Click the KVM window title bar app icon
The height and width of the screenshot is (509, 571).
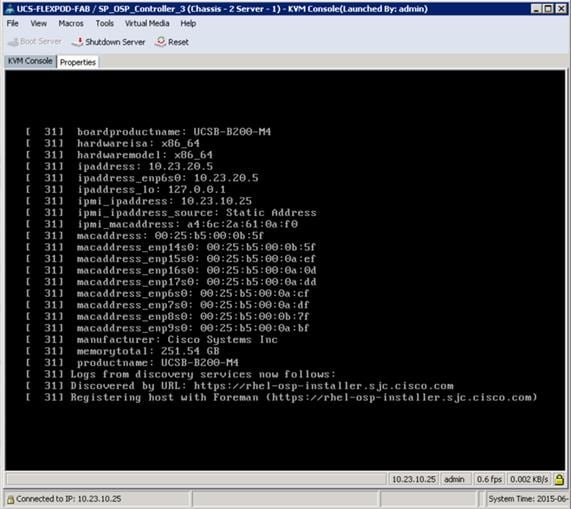click(x=9, y=9)
